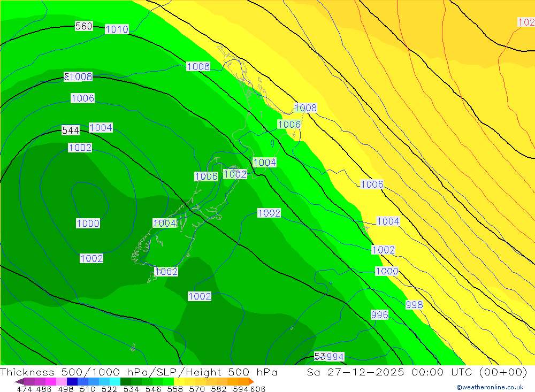This screenshot has width=535, height=392.
Task: Click the map title 'Thickness 500/1000 hPa/SLP/Height 500 hPa'
Action: (x=139, y=372)
